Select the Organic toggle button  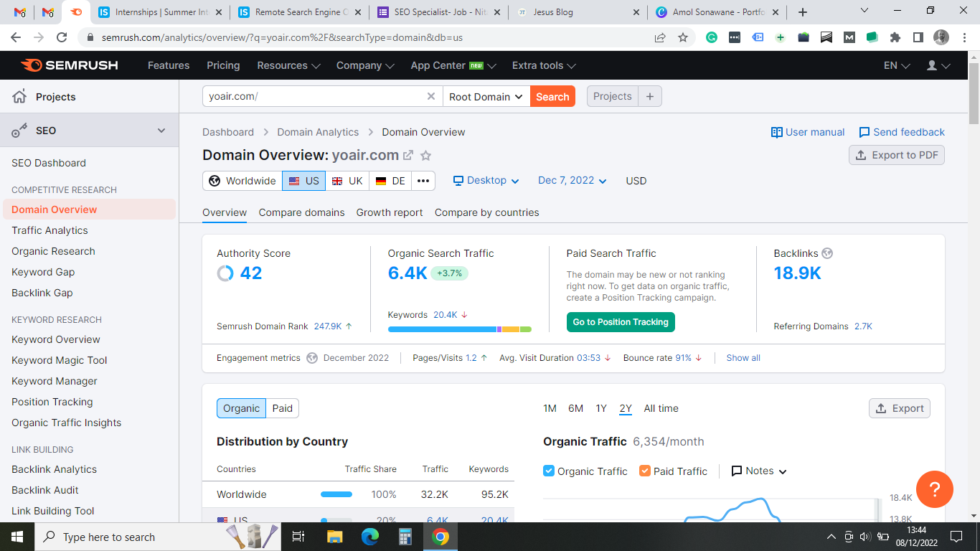tap(241, 408)
